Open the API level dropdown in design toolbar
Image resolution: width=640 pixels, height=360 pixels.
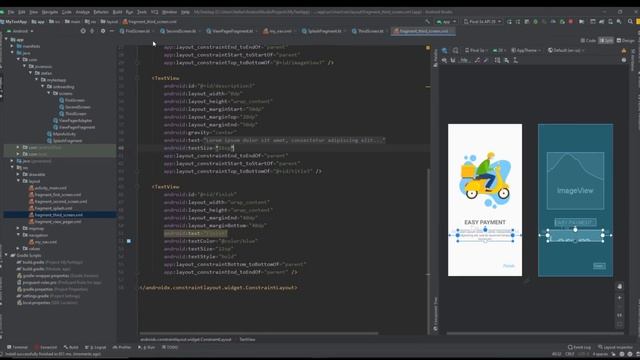point(498,51)
